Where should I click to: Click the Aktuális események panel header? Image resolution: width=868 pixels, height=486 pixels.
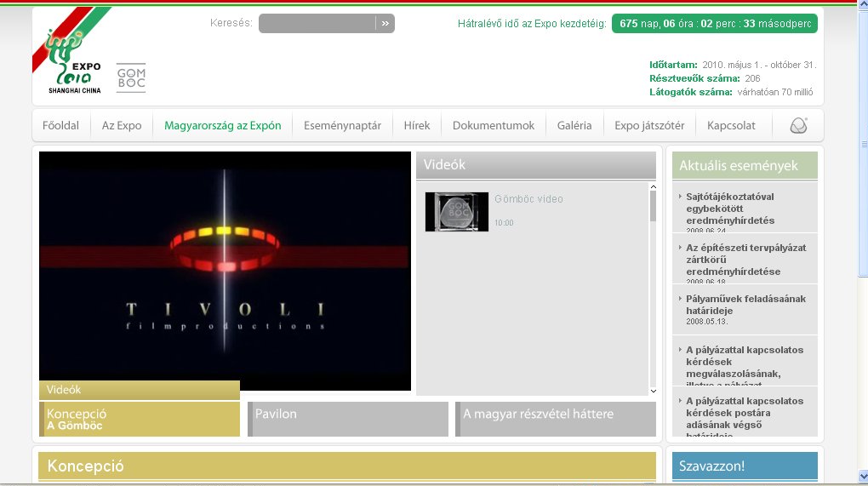coord(745,165)
